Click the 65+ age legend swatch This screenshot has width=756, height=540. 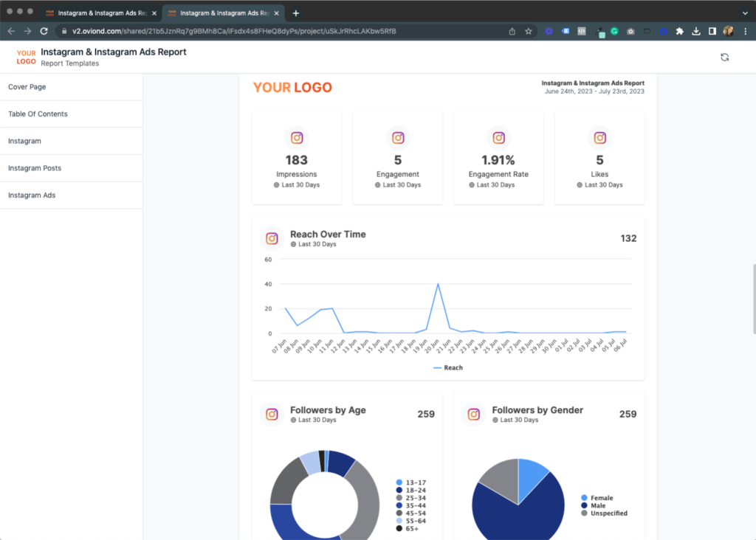399,529
